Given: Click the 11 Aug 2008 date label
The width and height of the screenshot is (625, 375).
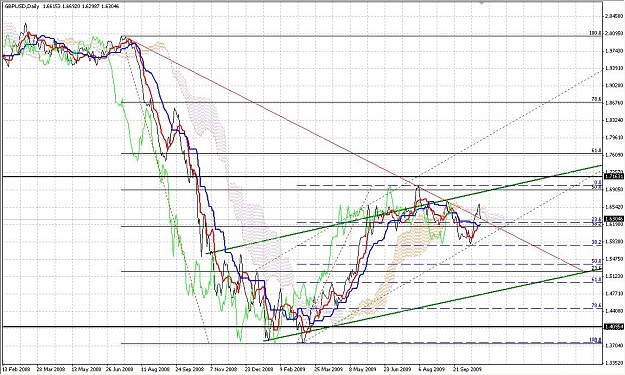Looking at the screenshot, I should point(155,369).
